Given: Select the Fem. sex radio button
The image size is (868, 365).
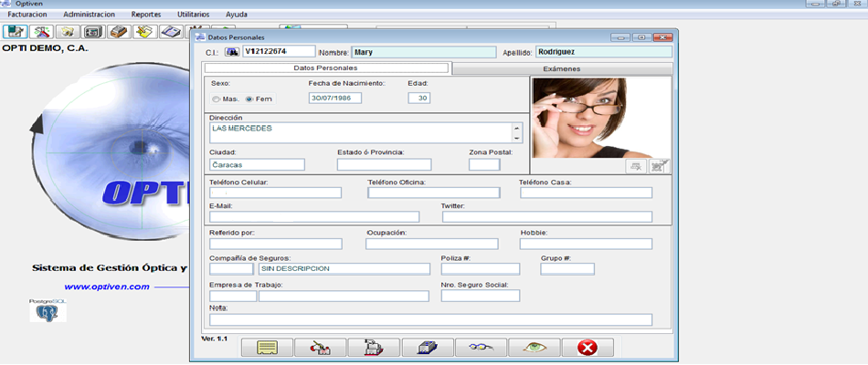Looking at the screenshot, I should pos(249,99).
